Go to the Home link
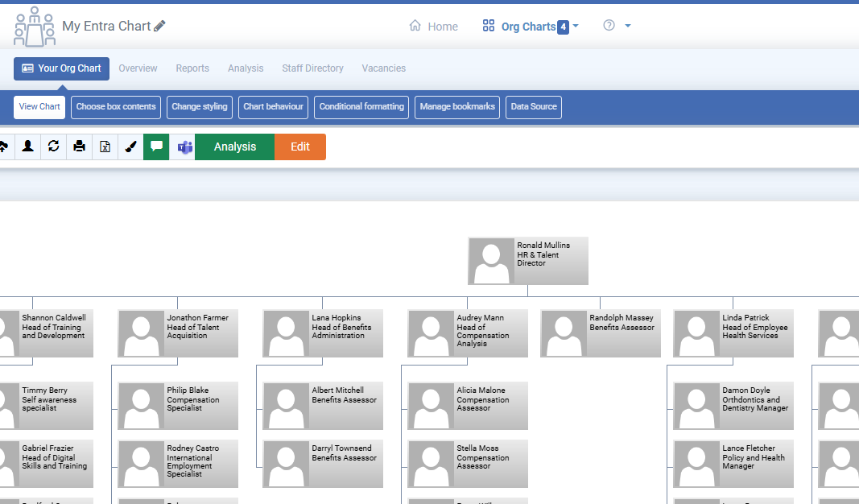The image size is (859, 504). click(434, 27)
